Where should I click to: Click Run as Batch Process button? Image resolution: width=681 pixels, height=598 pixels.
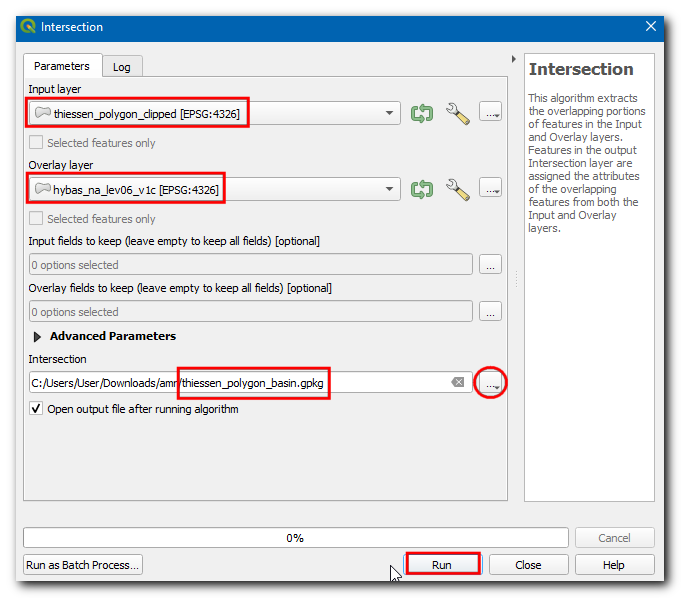pyautogui.click(x=83, y=565)
